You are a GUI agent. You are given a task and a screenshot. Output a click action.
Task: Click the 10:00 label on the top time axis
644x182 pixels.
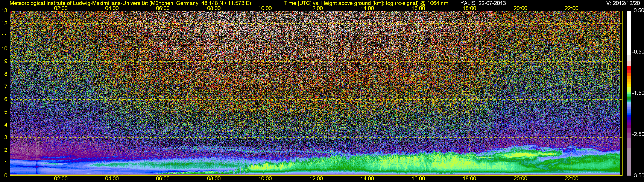pyautogui.click(x=265, y=8)
